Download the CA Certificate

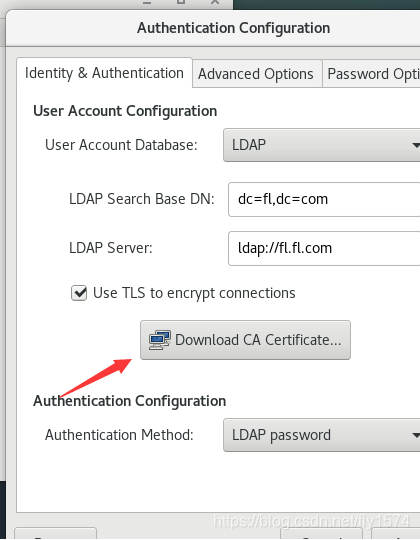[x=245, y=340]
